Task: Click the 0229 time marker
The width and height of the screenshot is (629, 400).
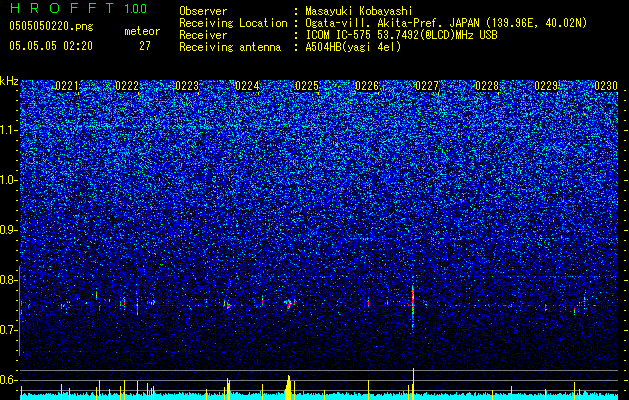Action: (x=546, y=86)
